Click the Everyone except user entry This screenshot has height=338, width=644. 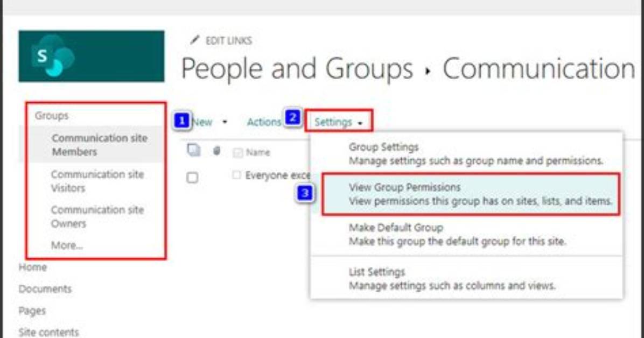[x=278, y=175]
